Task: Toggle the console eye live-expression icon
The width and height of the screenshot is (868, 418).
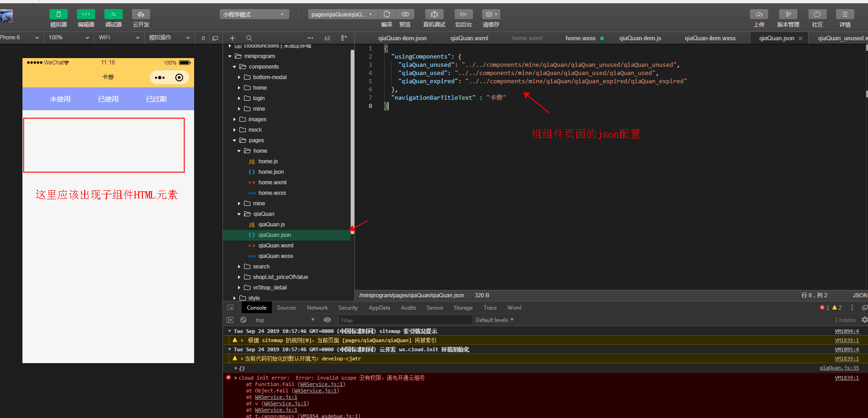Action: 327,320
